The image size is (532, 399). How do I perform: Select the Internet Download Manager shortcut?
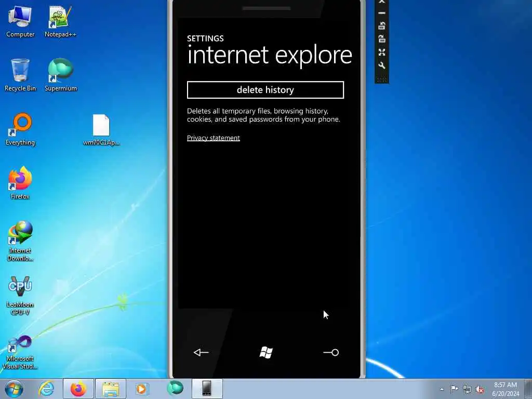(20, 241)
